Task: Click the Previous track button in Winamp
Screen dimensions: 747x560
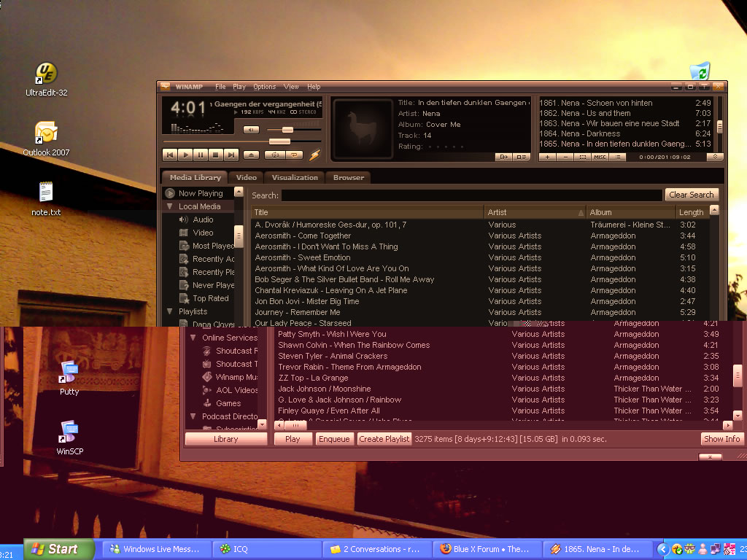Action: coord(169,155)
